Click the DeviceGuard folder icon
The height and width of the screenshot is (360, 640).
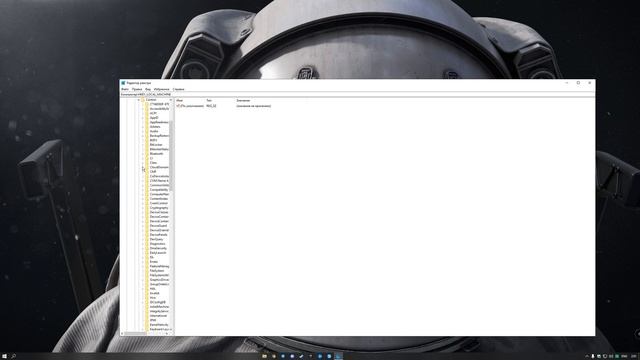pyautogui.click(x=147, y=226)
